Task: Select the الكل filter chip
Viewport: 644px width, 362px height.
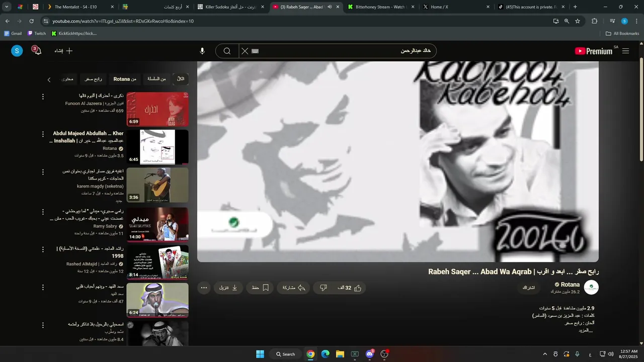Action: pyautogui.click(x=180, y=79)
